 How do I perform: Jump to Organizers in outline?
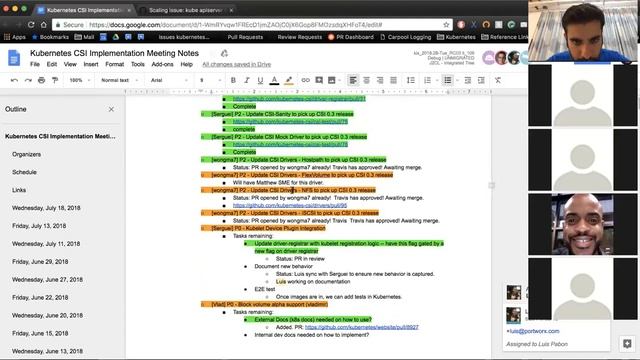point(27,154)
